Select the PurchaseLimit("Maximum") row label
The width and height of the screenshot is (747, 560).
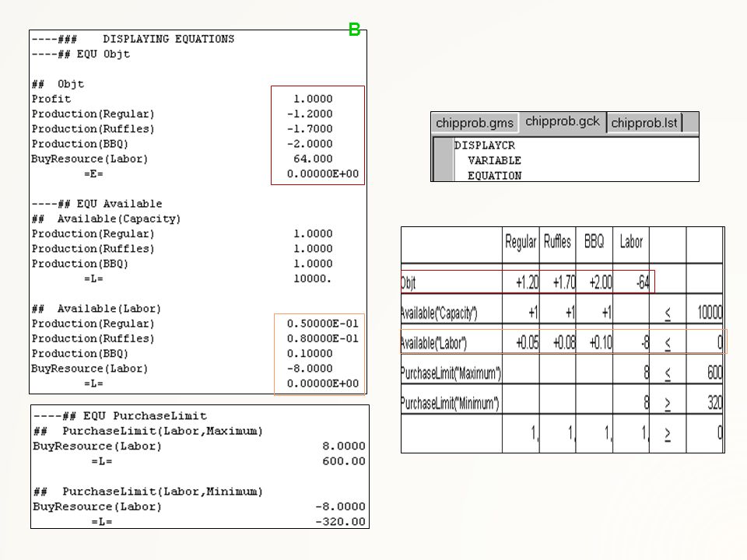[x=451, y=373]
